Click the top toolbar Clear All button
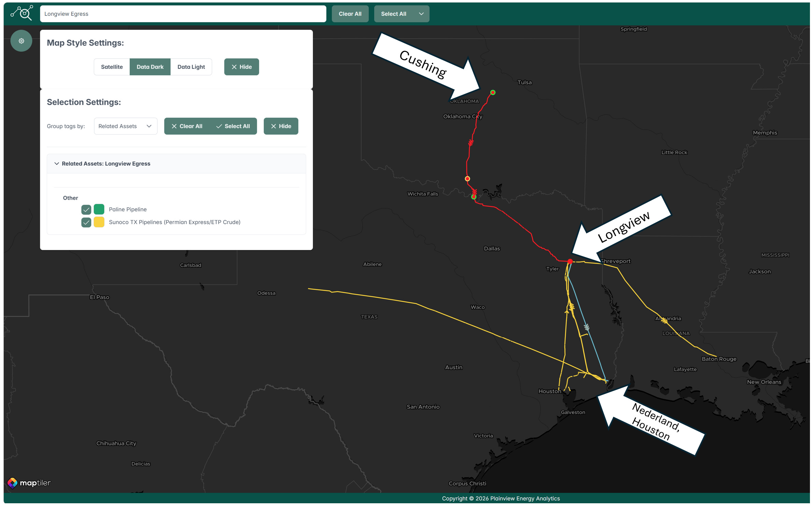Screen dimensions: 812x506 (x=350, y=14)
